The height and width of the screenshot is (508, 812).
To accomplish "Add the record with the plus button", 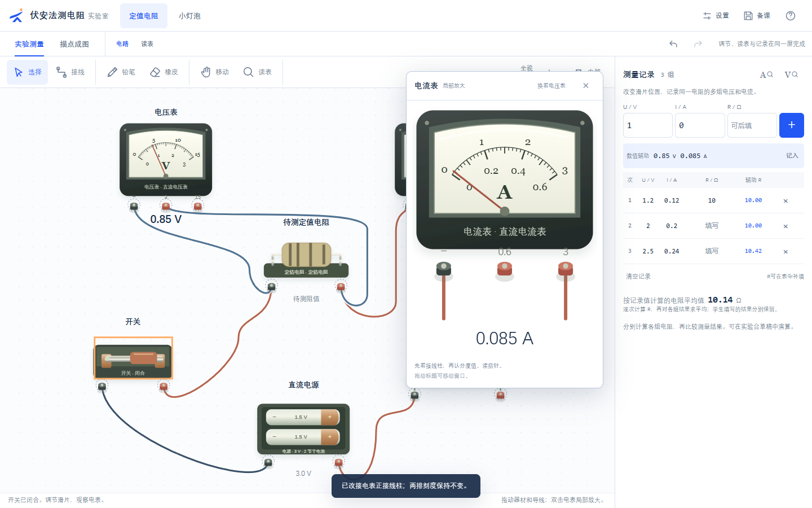I will [792, 125].
